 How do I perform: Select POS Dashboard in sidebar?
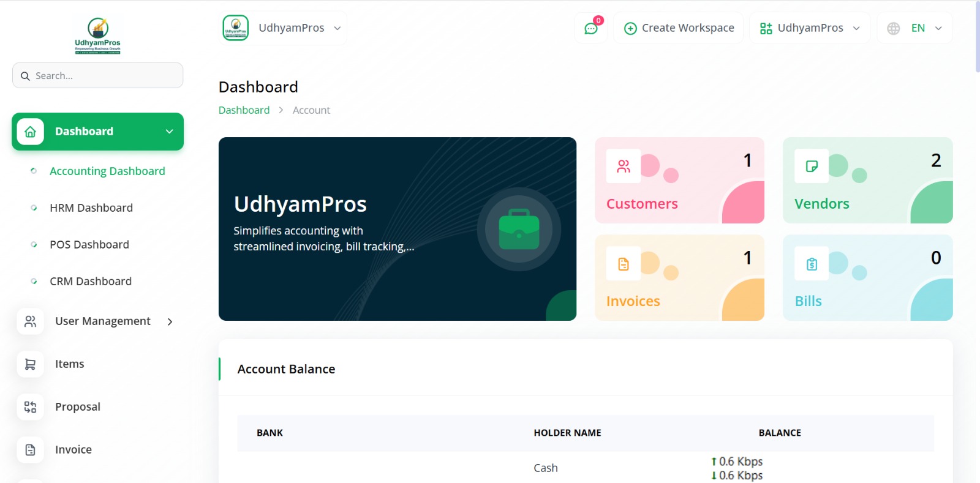point(89,245)
